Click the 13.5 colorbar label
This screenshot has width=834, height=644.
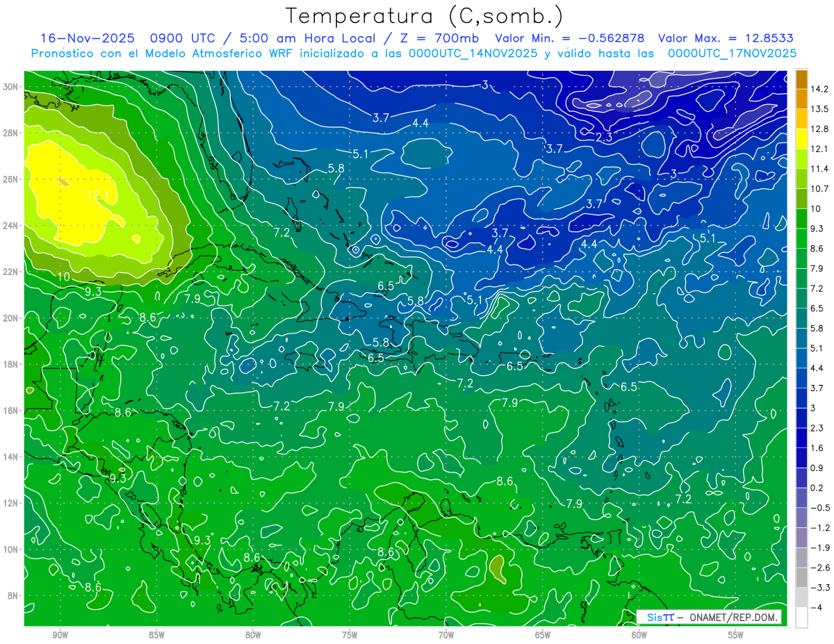pos(820,109)
